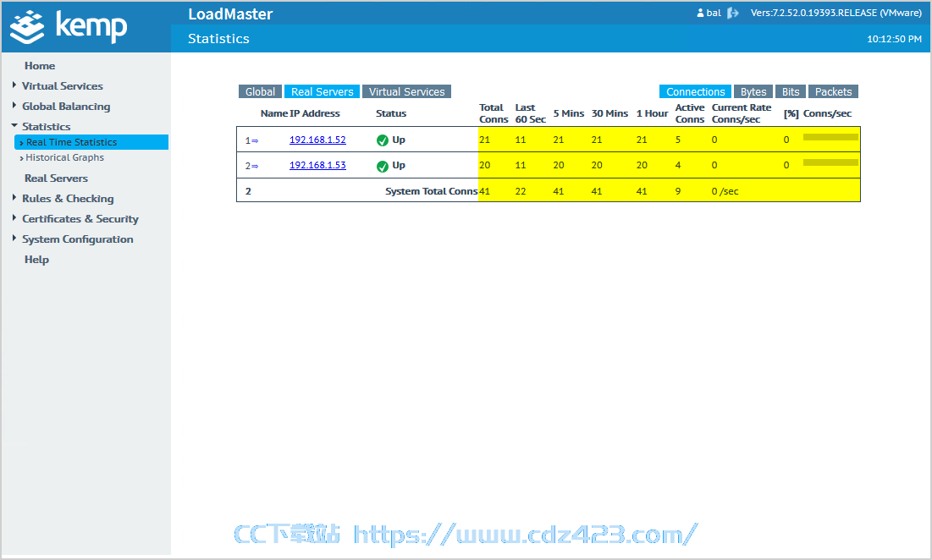Click the 'System Total Conns' label
The height and width of the screenshot is (560, 932).
coord(431,191)
